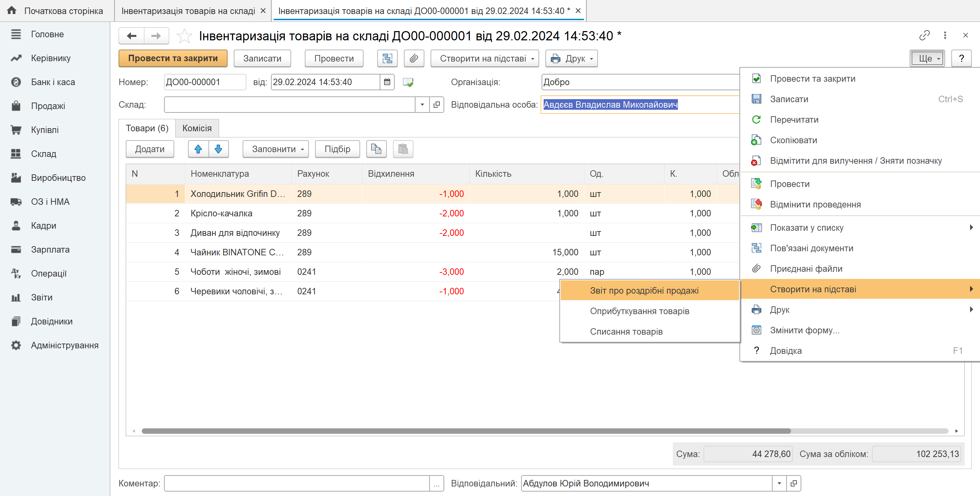The height and width of the screenshot is (496, 980).
Task: Expand Заповнити dropdown button
Action: pos(276,149)
